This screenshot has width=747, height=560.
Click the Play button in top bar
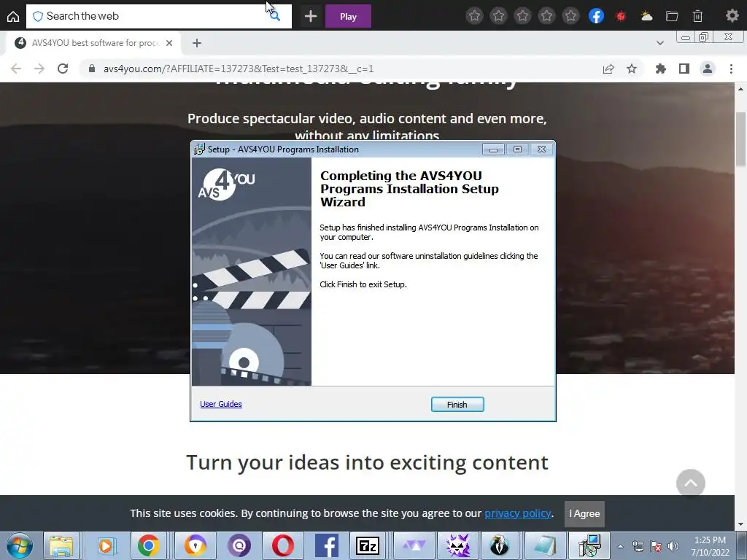click(348, 16)
